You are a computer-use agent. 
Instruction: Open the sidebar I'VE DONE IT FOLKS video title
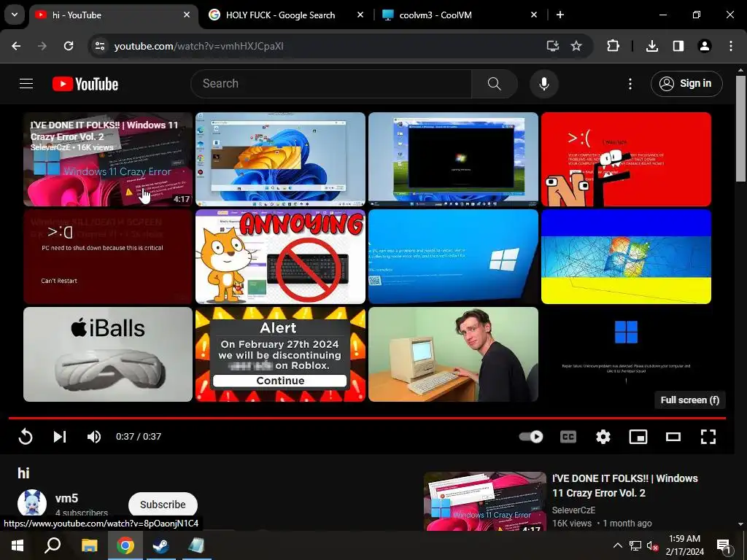tap(624, 485)
